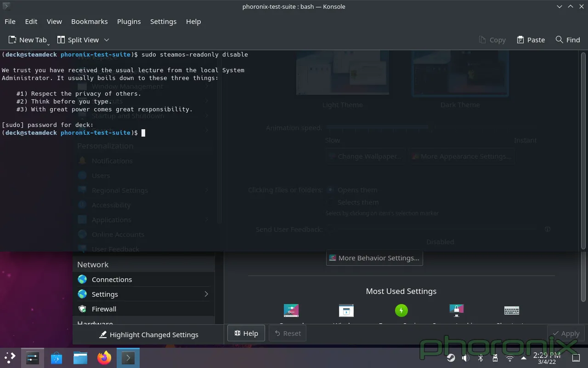Viewport: 588px width, 368px height.
Task: Open the Plugins menu
Action: [x=129, y=22]
